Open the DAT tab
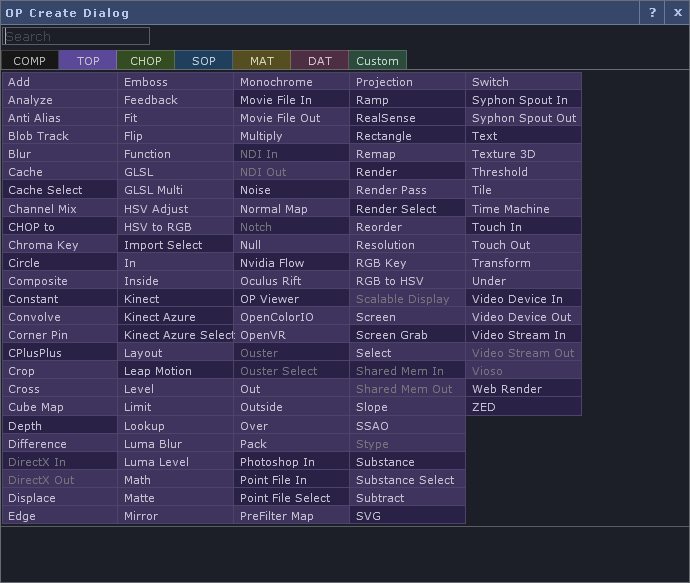 click(320, 61)
